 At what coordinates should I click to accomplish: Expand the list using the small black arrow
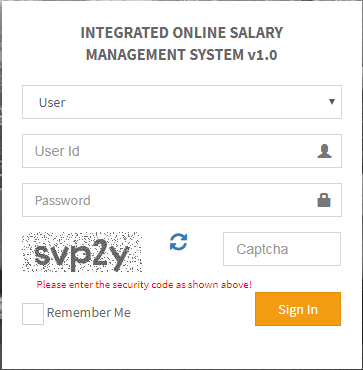pyautogui.click(x=332, y=102)
